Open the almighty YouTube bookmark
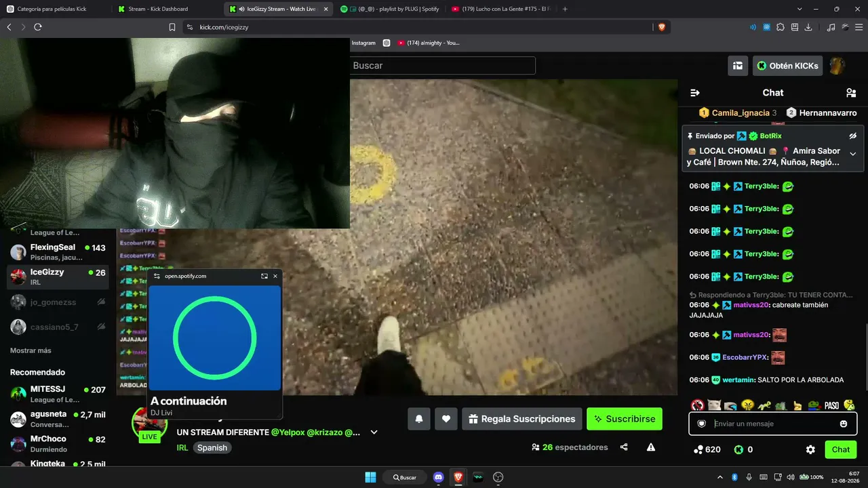Viewport: 868px width, 488px height. point(429,43)
